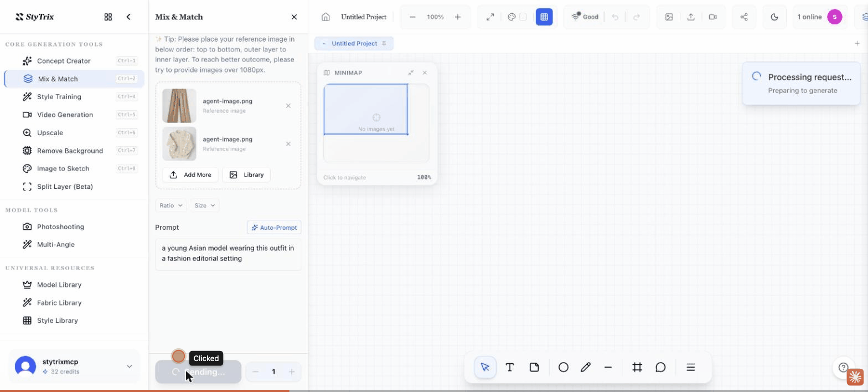Share the project via share icon

744,17
